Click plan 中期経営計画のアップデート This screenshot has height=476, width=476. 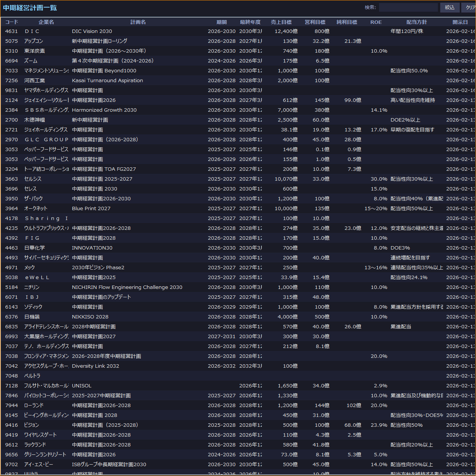pos(101,297)
